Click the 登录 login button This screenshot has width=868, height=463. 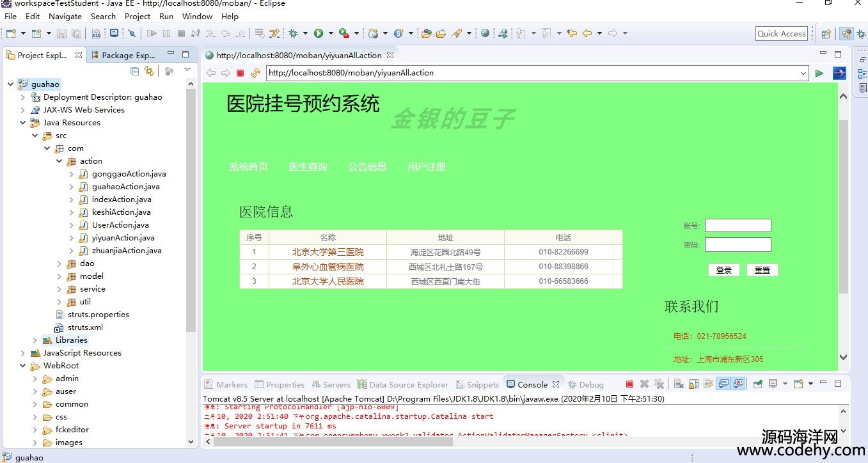pos(723,270)
